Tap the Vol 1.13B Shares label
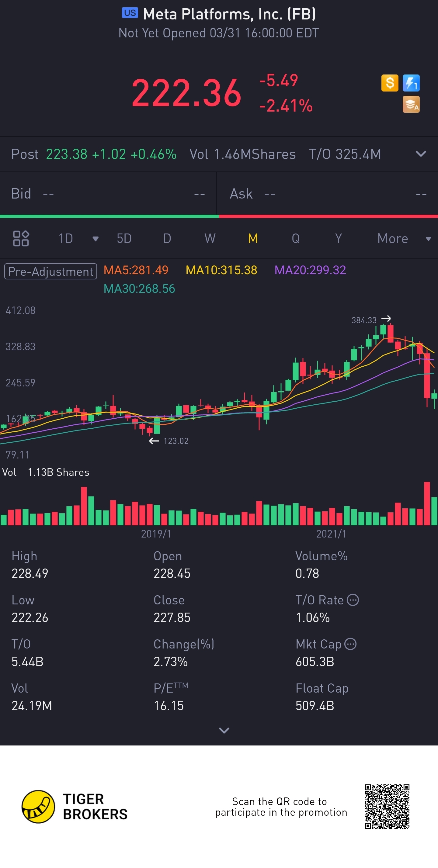 46,472
